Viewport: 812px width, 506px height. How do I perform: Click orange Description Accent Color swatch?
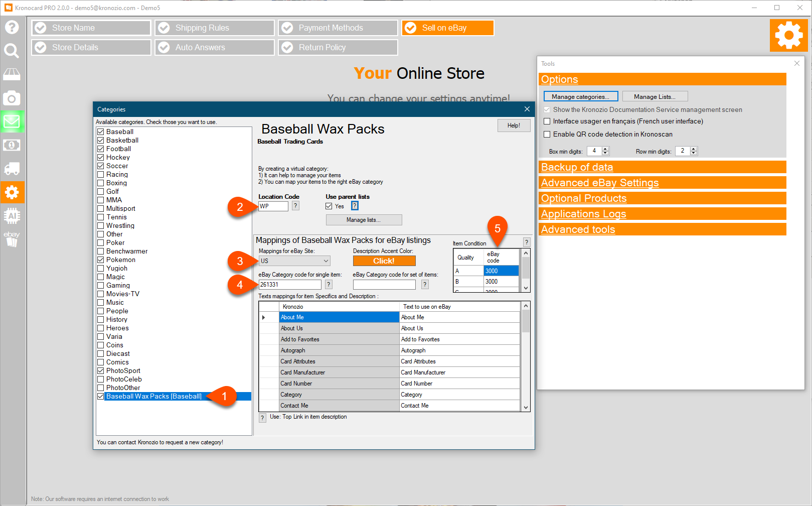[x=384, y=261]
